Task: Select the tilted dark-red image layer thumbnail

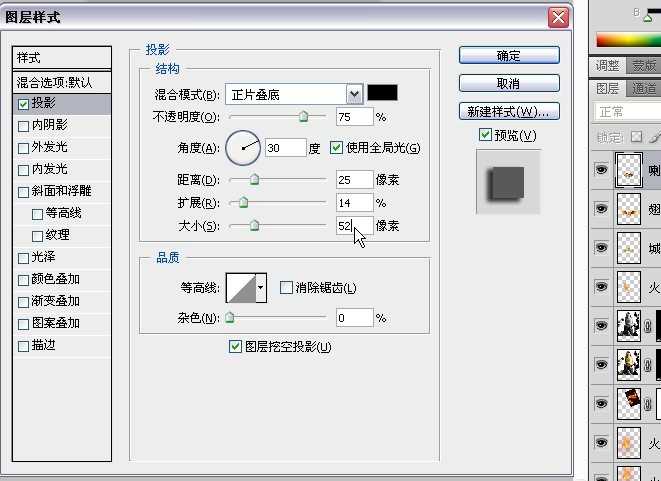Action: (x=629, y=404)
